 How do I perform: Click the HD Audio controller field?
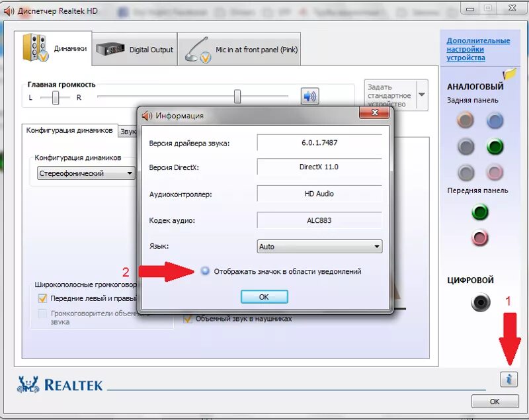coord(319,194)
